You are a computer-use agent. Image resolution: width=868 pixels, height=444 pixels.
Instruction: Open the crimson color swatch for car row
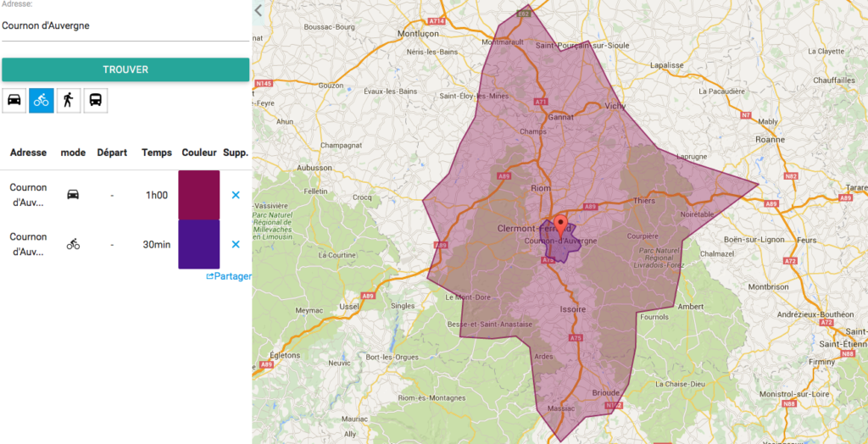click(199, 195)
